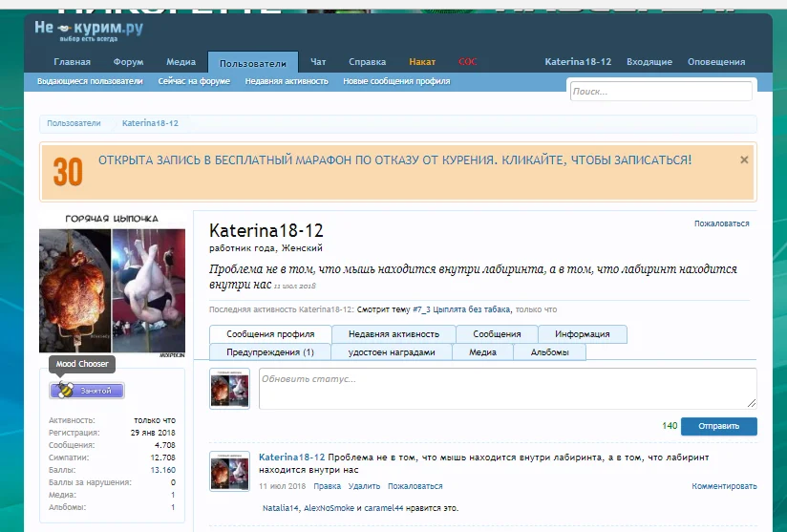Click the Удалить link under the post
This screenshot has height=532, width=787.
(364, 486)
